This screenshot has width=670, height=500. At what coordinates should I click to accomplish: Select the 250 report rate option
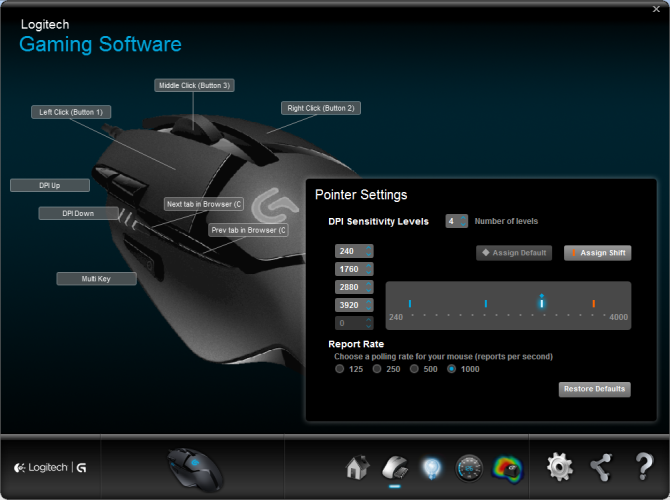pyautogui.click(x=376, y=369)
